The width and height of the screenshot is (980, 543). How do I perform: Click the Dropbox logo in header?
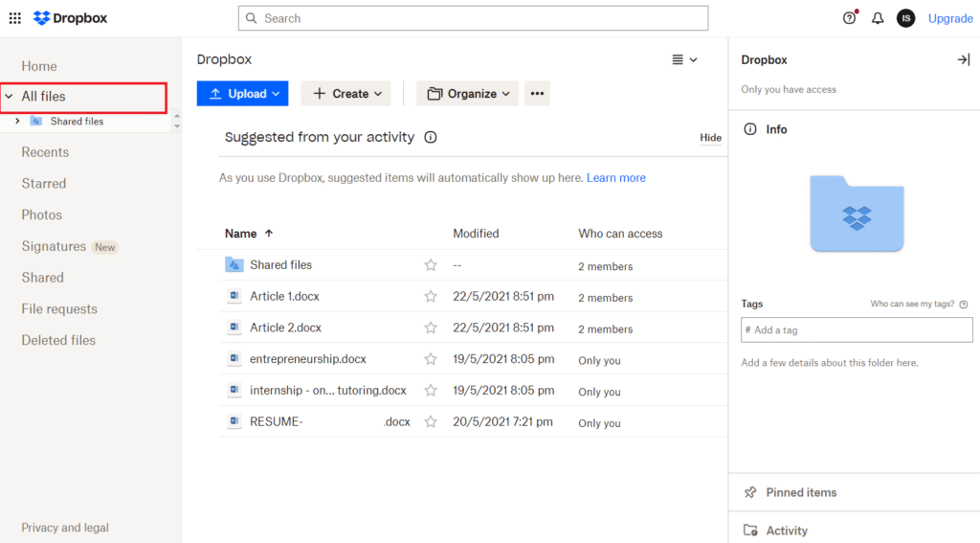(70, 18)
